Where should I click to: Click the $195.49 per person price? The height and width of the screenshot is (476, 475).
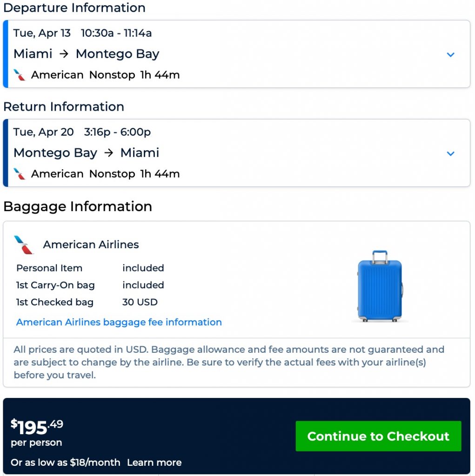pyautogui.click(x=37, y=427)
